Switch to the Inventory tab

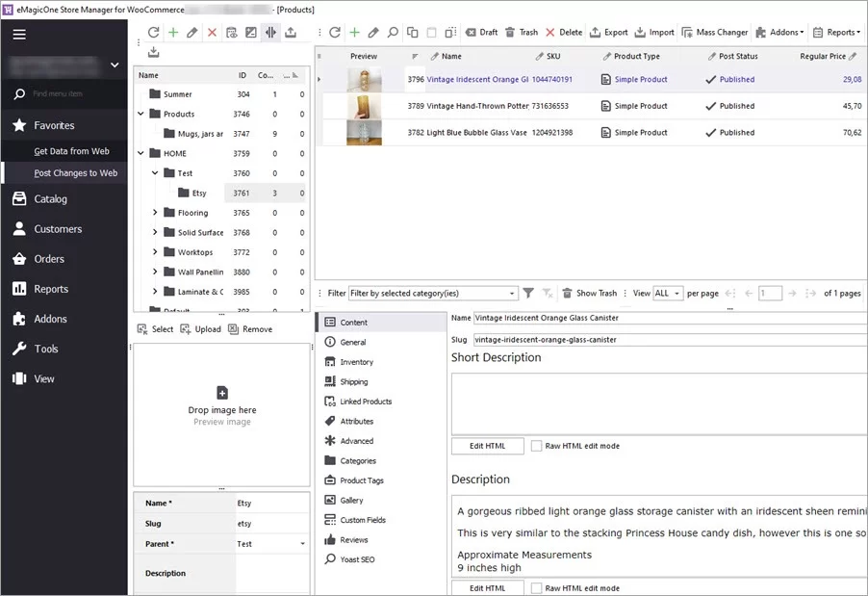click(x=358, y=362)
